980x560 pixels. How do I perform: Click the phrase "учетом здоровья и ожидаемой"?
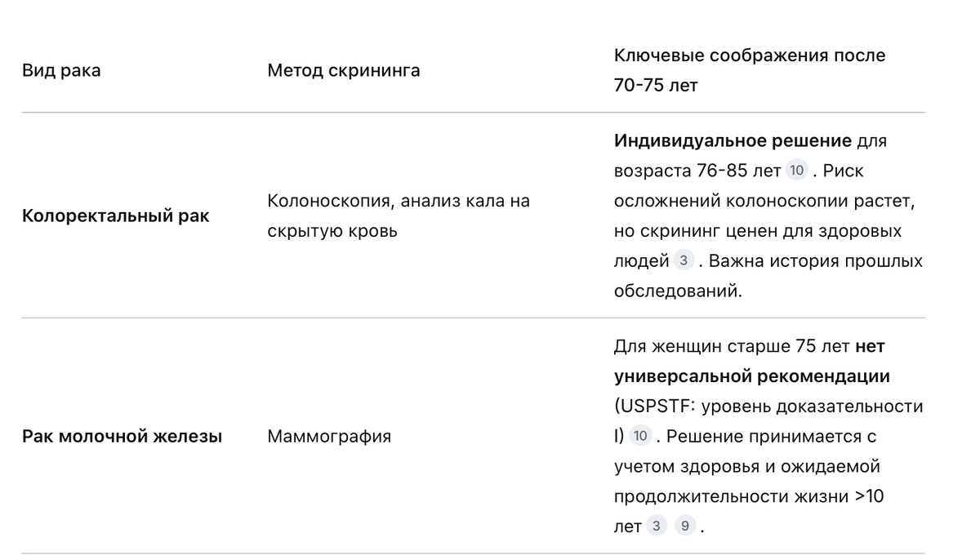pyautogui.click(x=746, y=466)
